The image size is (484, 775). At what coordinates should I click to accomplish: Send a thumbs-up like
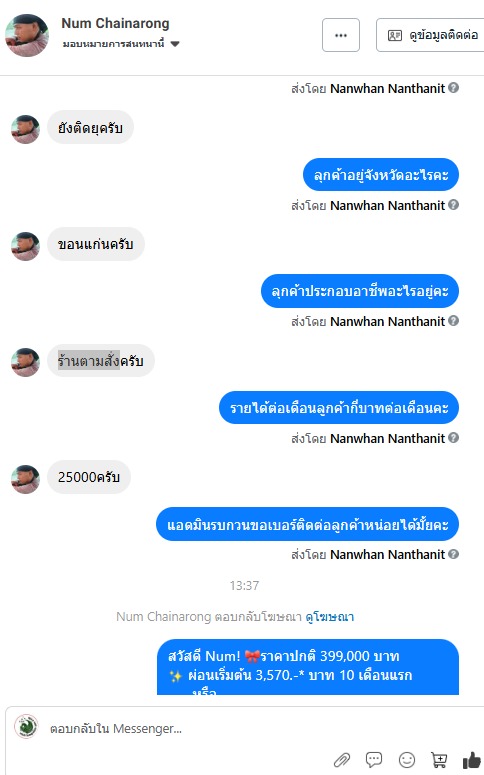pos(472,760)
